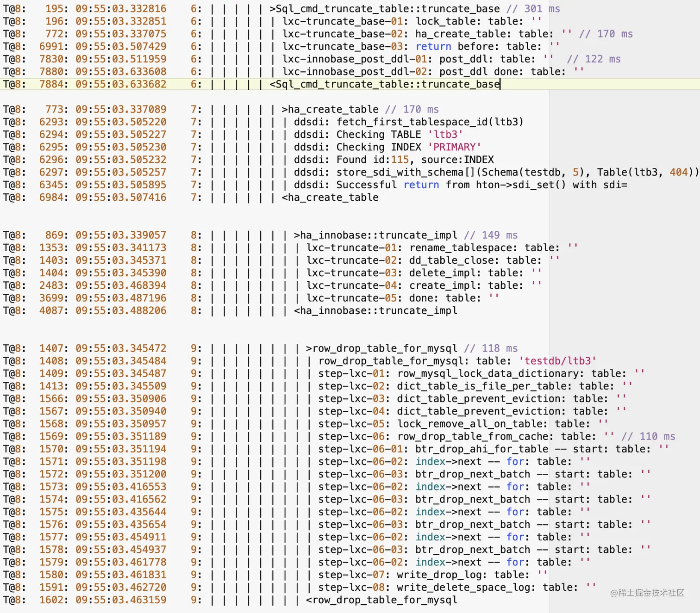This screenshot has width=700, height=613.
Task: Click the '<row_drop_table_for_mysql' exit line
Action: pos(230,600)
